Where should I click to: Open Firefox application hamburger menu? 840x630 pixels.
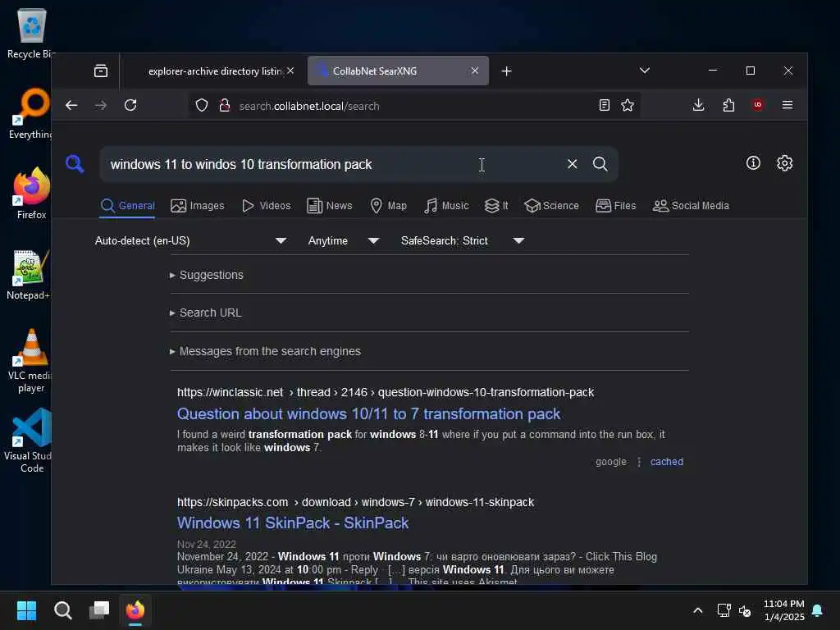(787, 105)
